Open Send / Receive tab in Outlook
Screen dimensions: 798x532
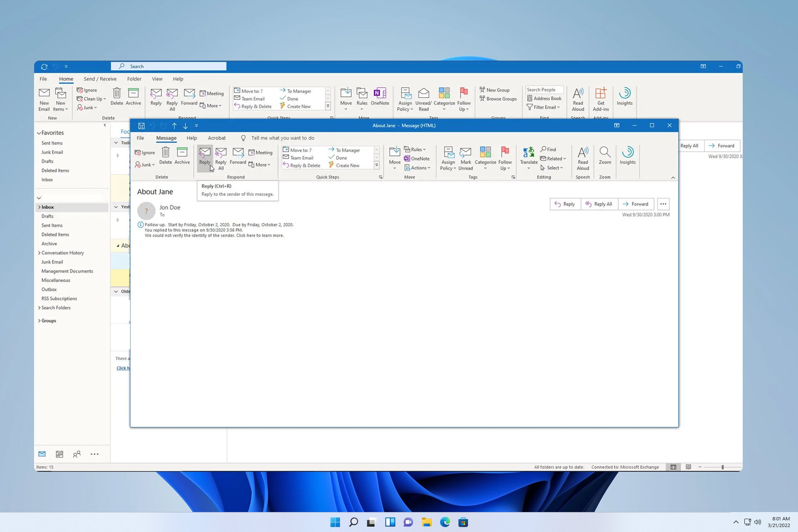point(100,79)
